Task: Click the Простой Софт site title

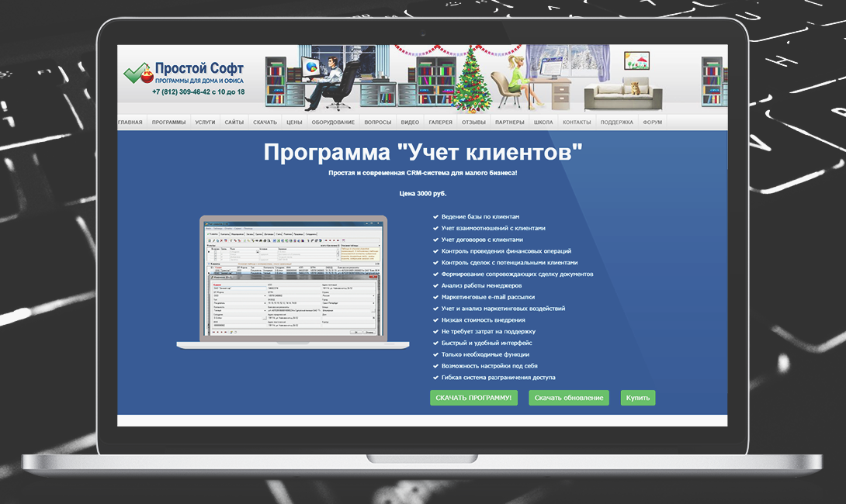Action: pyautogui.click(x=199, y=68)
